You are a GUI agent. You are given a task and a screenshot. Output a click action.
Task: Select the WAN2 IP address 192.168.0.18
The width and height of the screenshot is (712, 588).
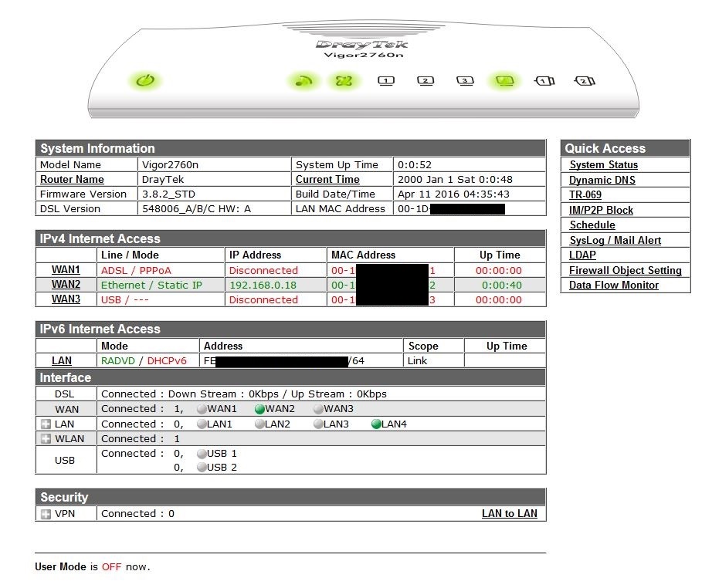(x=263, y=285)
